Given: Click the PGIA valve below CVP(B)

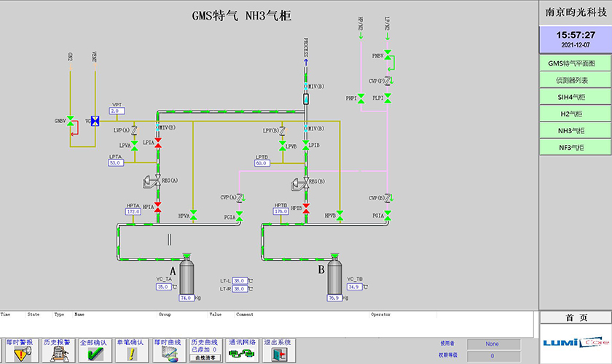Looking at the screenshot, I should [x=388, y=215].
